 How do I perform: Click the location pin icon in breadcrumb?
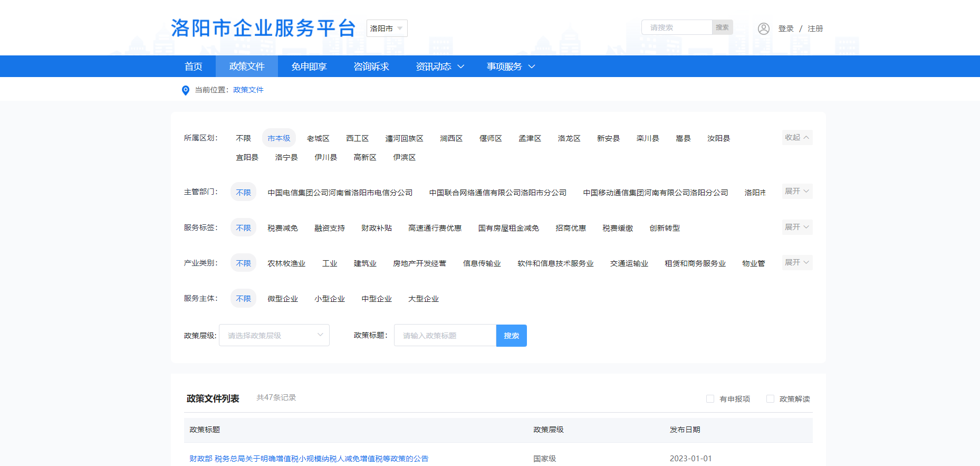pyautogui.click(x=186, y=90)
